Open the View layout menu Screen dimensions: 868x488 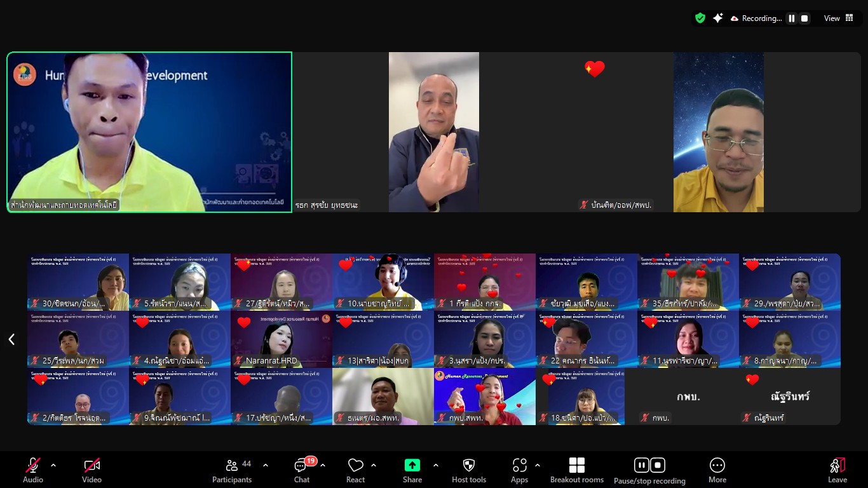839,18
